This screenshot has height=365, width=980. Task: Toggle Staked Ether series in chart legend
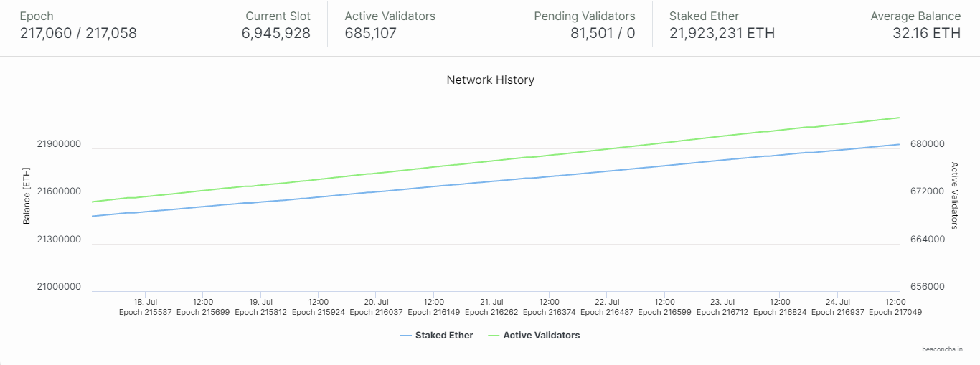pos(444,336)
